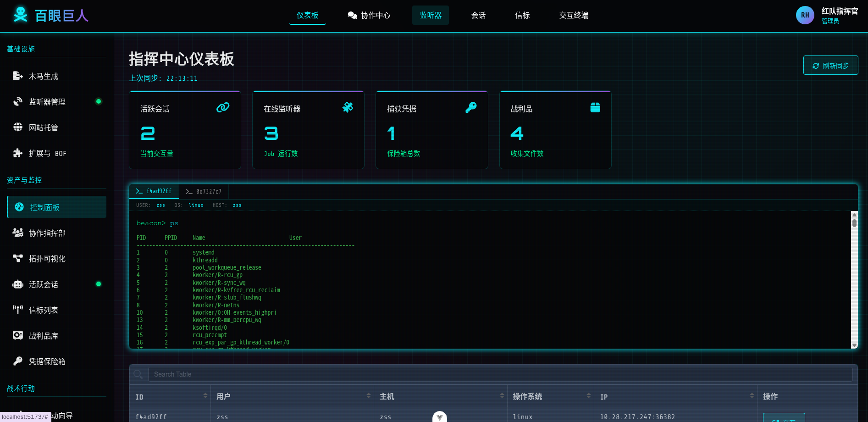
Task: Open 扩展与 BOF puzzle icon
Action: (18, 153)
